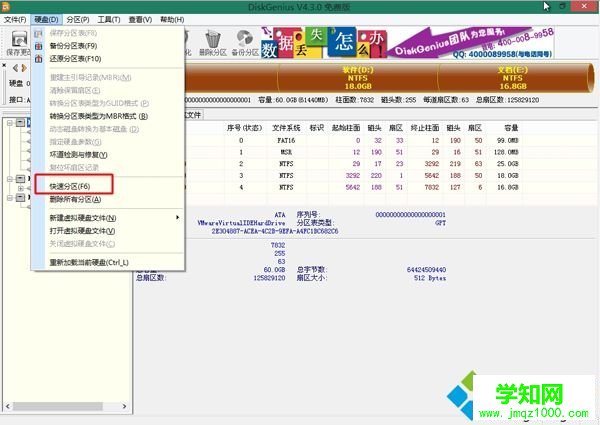This screenshot has height=425, width=600.
Task: Click the 备份分区表 menu icon
Action: (x=38, y=46)
